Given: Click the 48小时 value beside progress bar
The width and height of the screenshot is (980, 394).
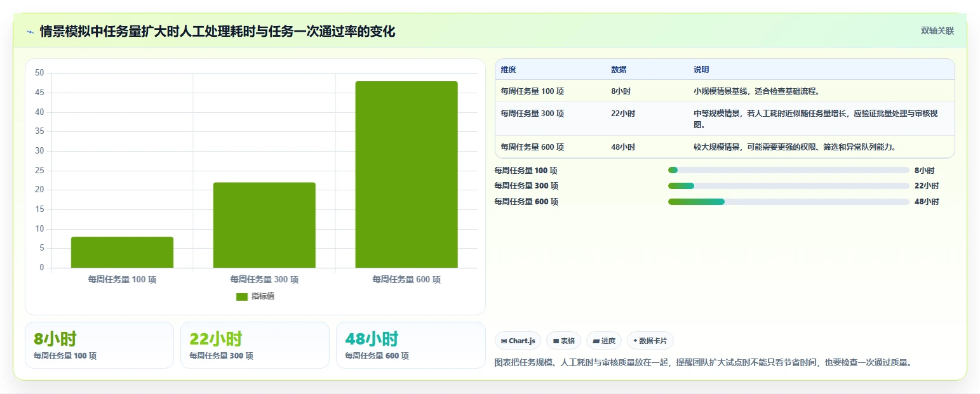Looking at the screenshot, I should pos(927,202).
